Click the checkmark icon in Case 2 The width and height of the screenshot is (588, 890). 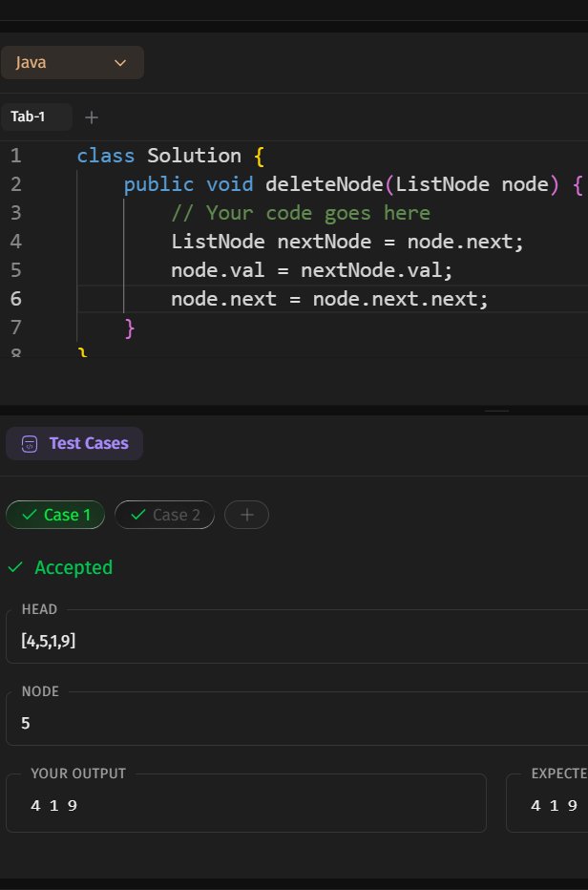[137, 515]
